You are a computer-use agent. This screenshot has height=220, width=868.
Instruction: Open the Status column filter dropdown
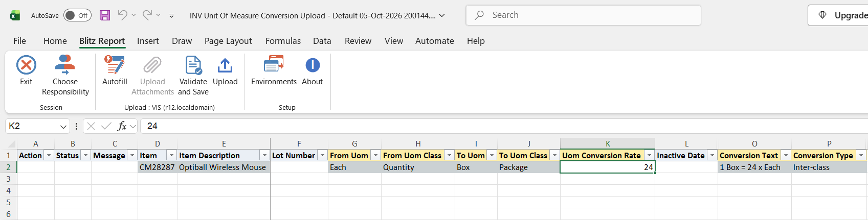[x=86, y=155]
